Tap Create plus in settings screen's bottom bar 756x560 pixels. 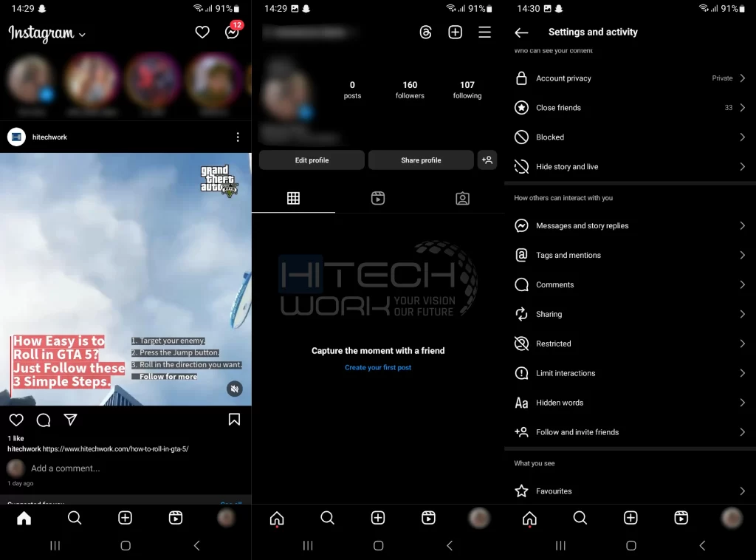click(630, 518)
